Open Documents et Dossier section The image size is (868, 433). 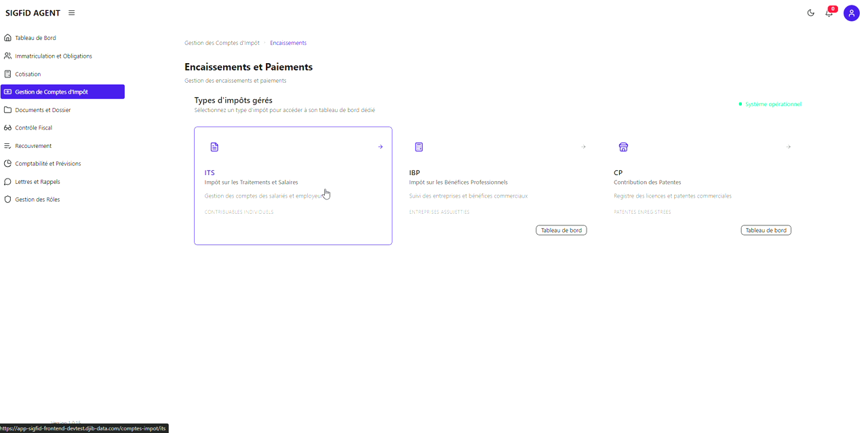(x=43, y=110)
